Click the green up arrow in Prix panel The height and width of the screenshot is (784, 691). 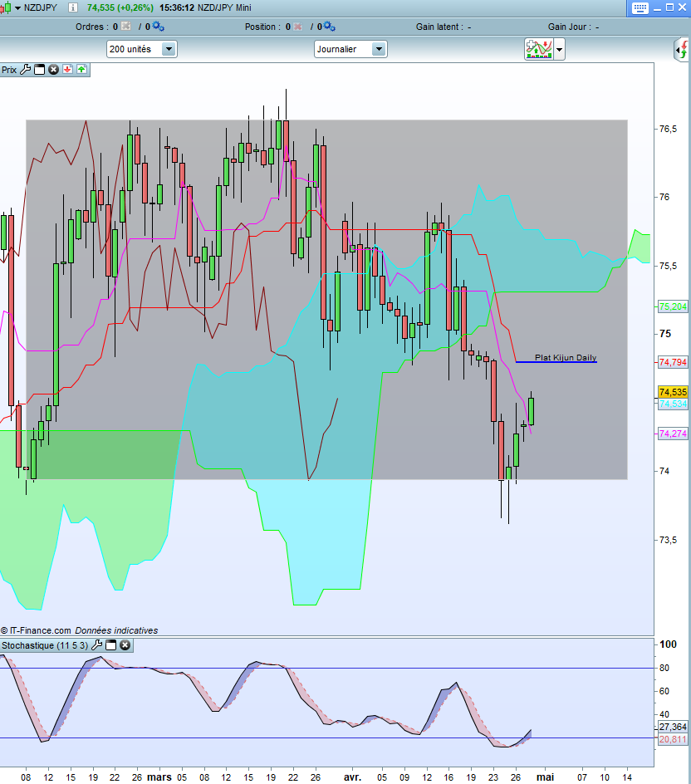81,70
